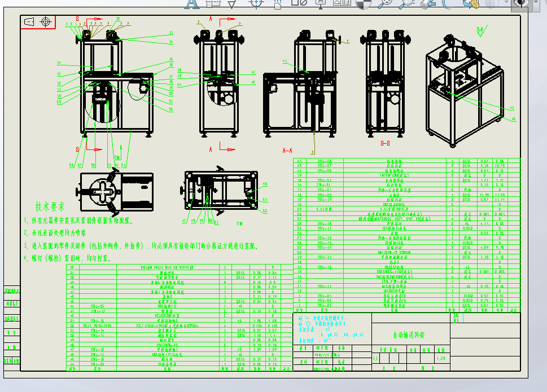Click the title block name 自动输送料架
547x392 pixels.
click(x=409, y=335)
